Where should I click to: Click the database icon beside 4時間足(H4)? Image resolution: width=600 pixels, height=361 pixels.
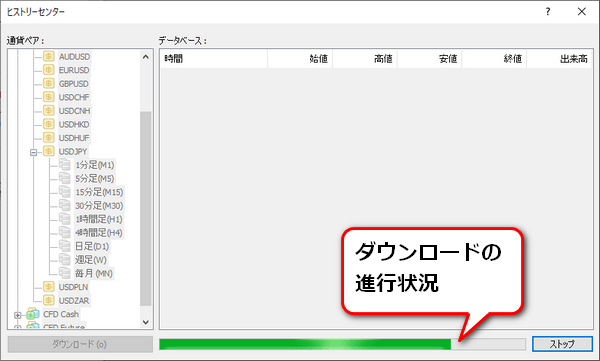pos(65,233)
